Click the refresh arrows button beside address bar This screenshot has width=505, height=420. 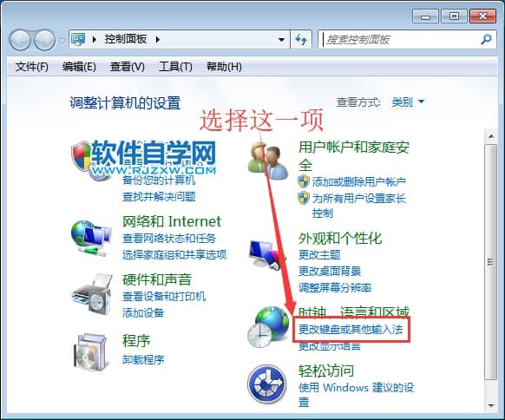301,40
